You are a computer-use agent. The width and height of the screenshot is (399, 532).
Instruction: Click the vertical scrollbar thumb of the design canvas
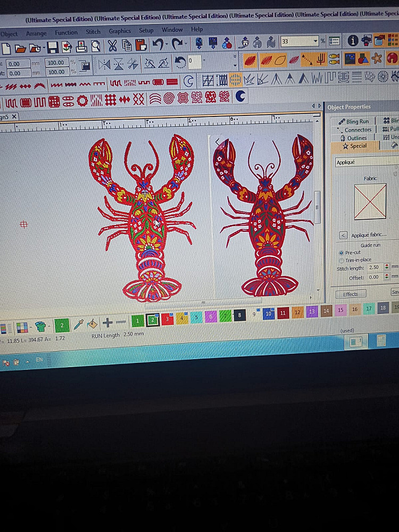(317, 207)
